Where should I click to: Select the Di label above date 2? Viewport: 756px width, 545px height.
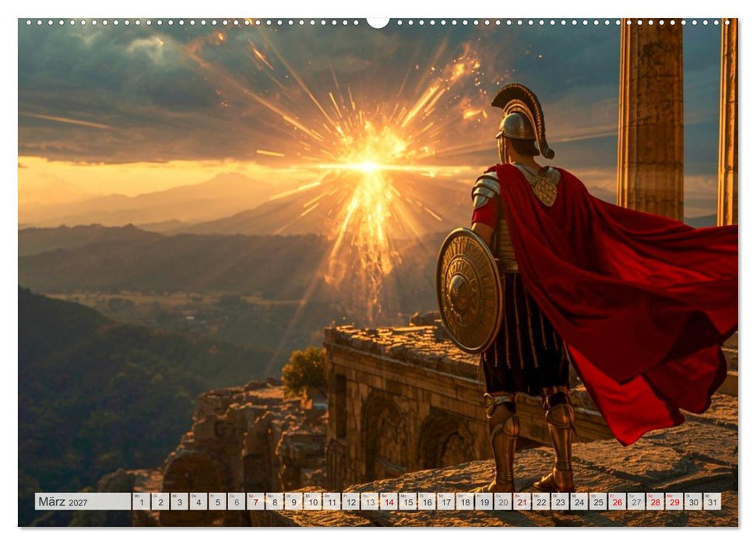(156, 495)
